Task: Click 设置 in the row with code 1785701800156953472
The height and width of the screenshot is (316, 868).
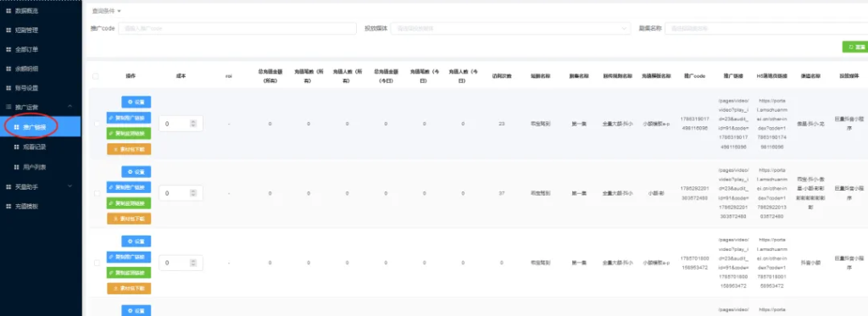Action: tap(136, 241)
